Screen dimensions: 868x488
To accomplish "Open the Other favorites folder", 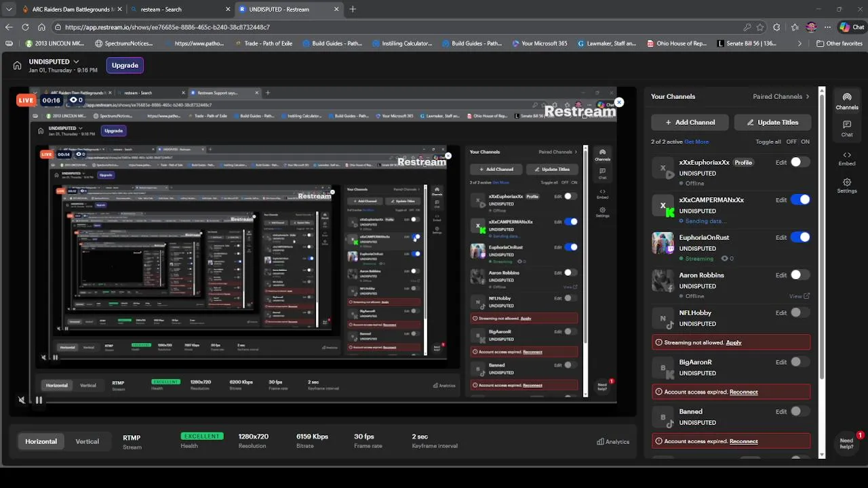I will [838, 43].
